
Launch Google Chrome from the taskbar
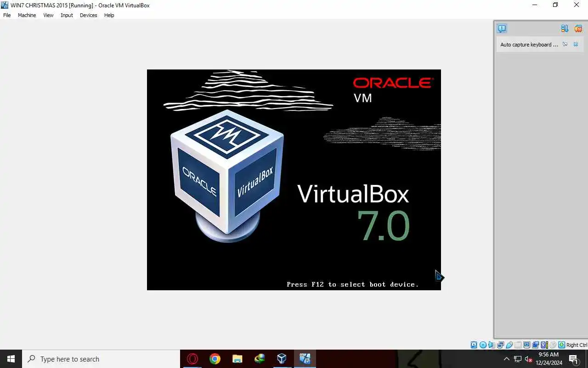pos(215,359)
